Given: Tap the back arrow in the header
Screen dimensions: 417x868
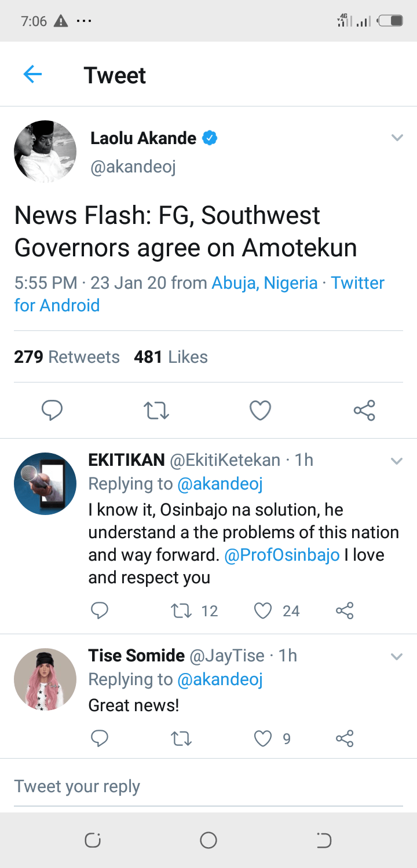Looking at the screenshot, I should [32, 75].
